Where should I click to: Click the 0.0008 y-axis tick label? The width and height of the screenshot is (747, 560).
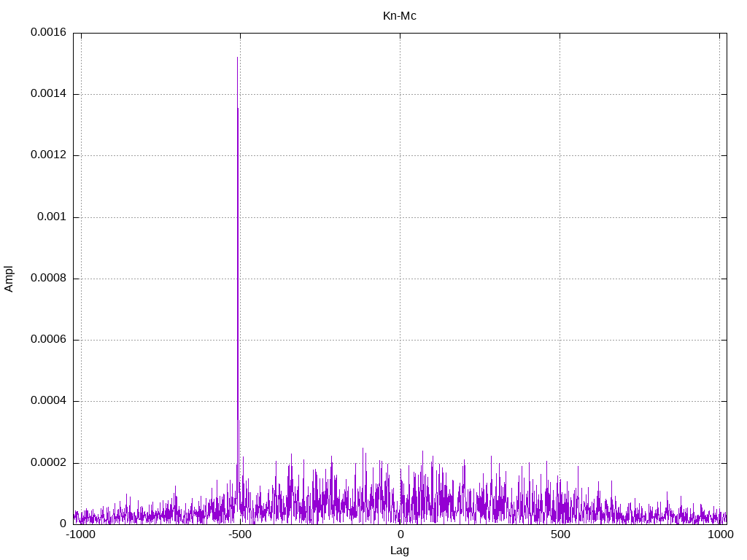(48, 278)
